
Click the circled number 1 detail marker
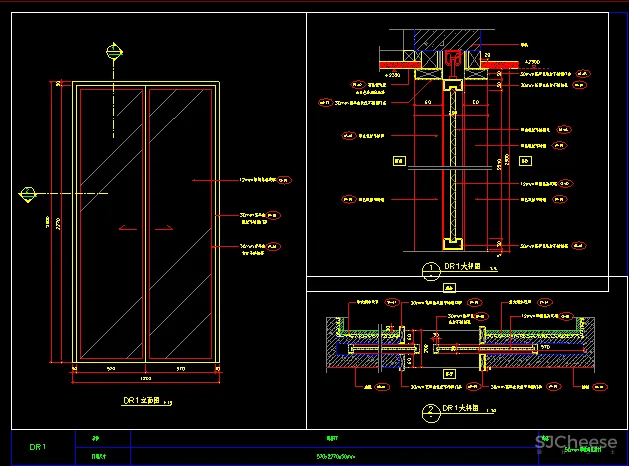[x=431, y=269]
